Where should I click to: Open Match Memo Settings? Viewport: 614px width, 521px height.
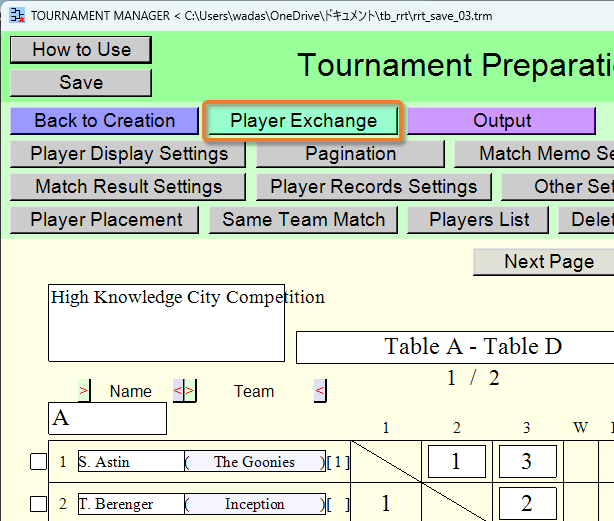(x=535, y=154)
